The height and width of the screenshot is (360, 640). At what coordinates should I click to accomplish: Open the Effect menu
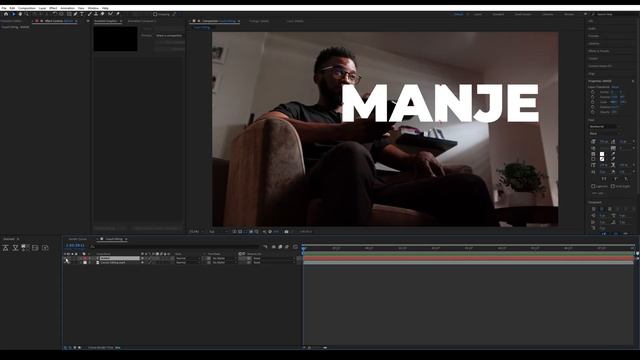53,8
